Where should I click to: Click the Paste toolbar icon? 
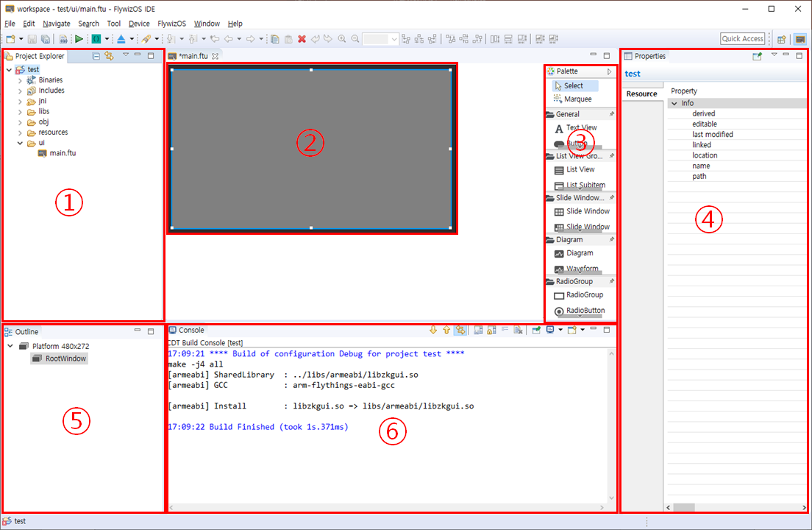click(x=288, y=39)
